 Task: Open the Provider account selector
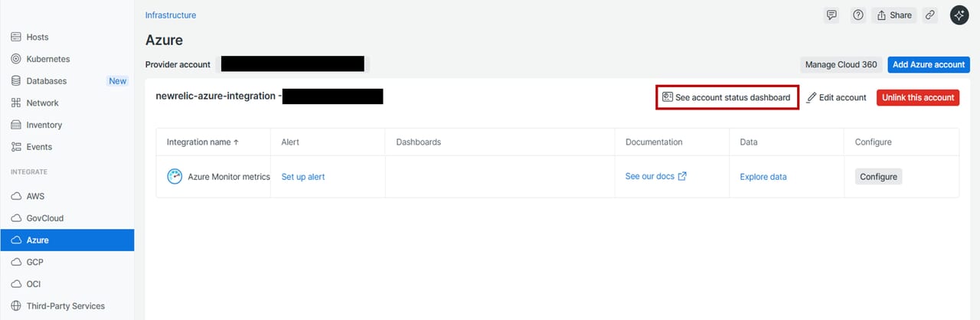292,64
